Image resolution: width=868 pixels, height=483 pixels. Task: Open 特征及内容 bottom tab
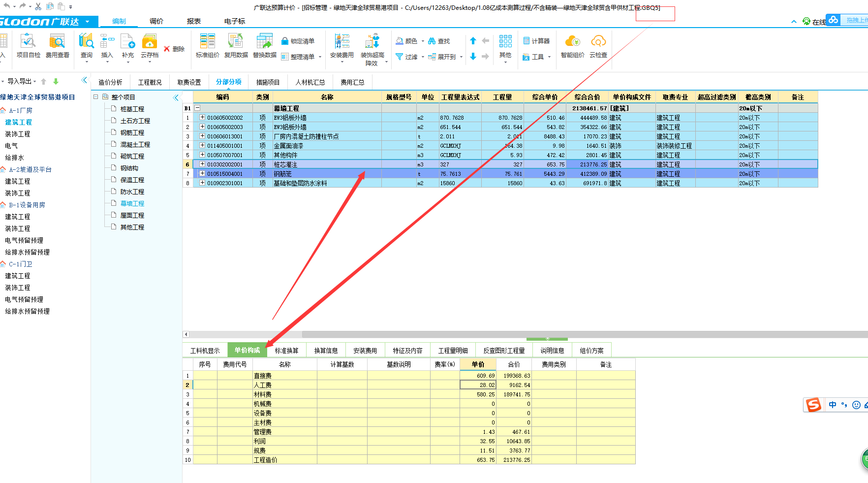407,351
